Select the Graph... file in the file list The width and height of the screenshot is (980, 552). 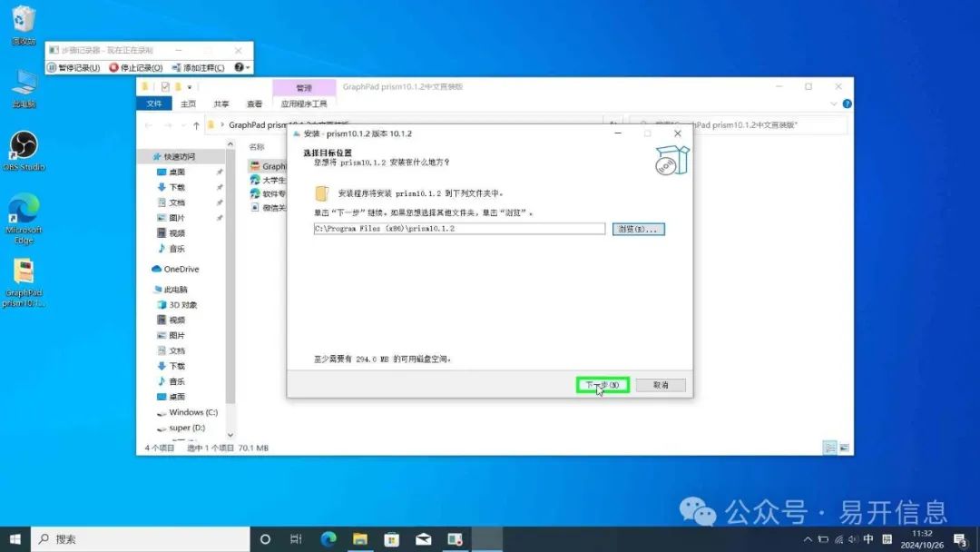pyautogui.click(x=268, y=166)
